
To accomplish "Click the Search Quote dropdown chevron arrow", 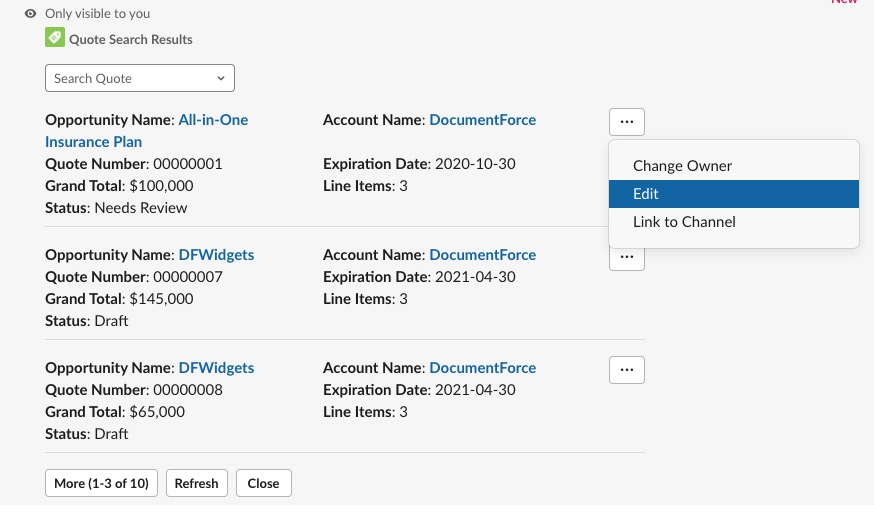I will [x=221, y=79].
